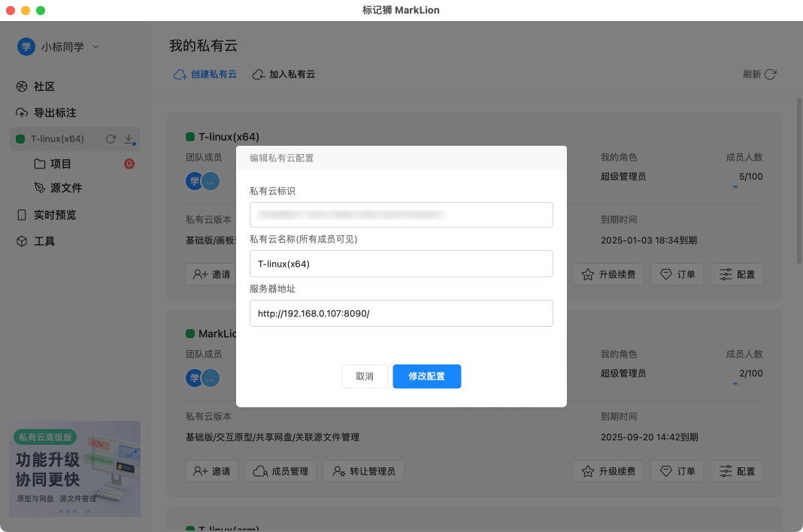
Task: Click the 私有云高级版 promo banner
Action: click(74, 468)
